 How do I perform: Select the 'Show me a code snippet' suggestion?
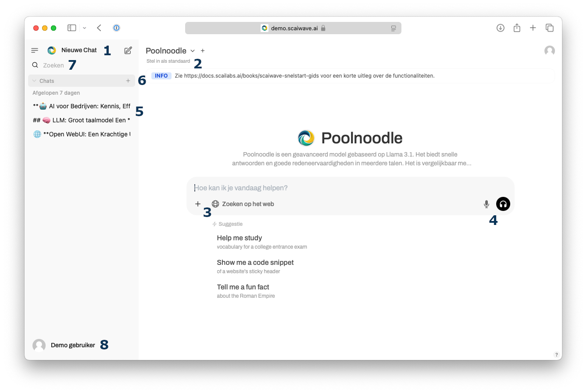255,267
